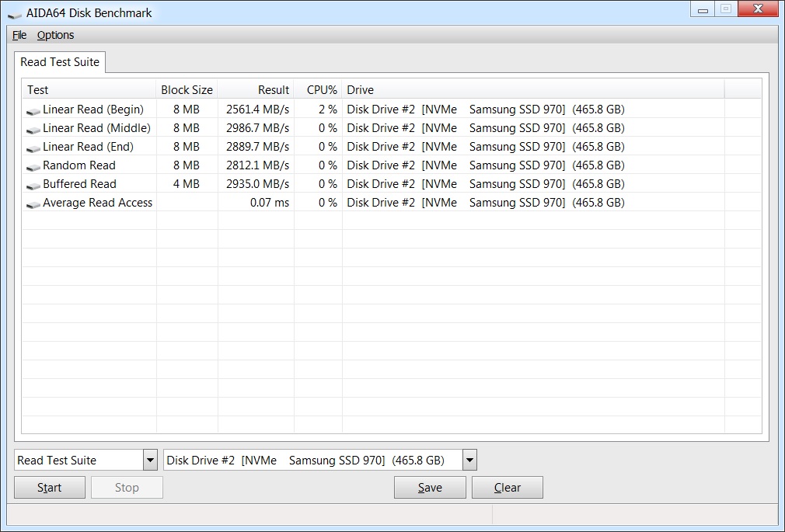Click the Average Read Access drive icon
Viewport: 785px width, 532px height.
(x=33, y=203)
